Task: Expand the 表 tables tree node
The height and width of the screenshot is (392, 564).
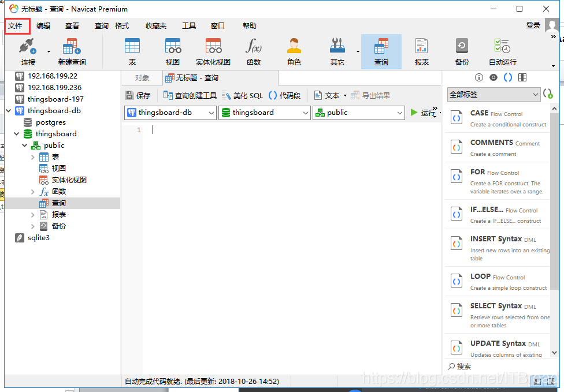Action: [32, 157]
